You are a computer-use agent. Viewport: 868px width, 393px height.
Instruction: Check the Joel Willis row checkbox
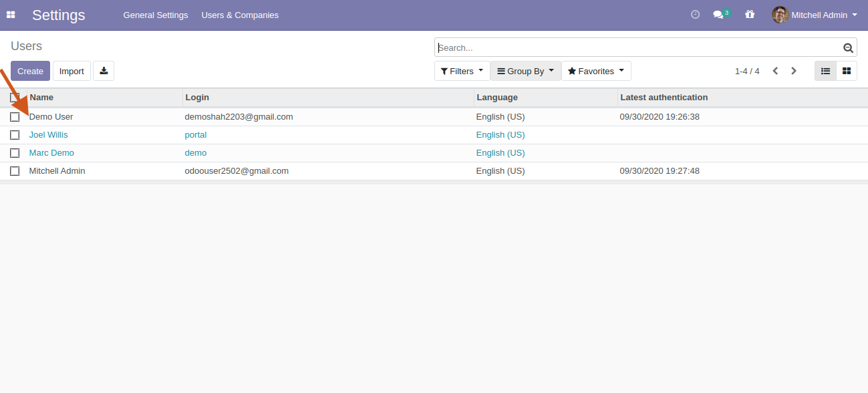[15, 135]
